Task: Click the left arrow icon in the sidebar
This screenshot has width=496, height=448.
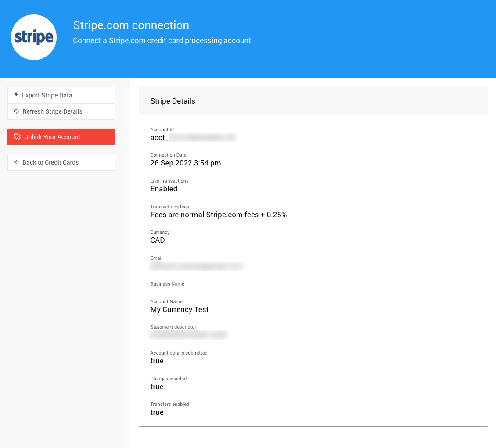Action: pyautogui.click(x=17, y=162)
